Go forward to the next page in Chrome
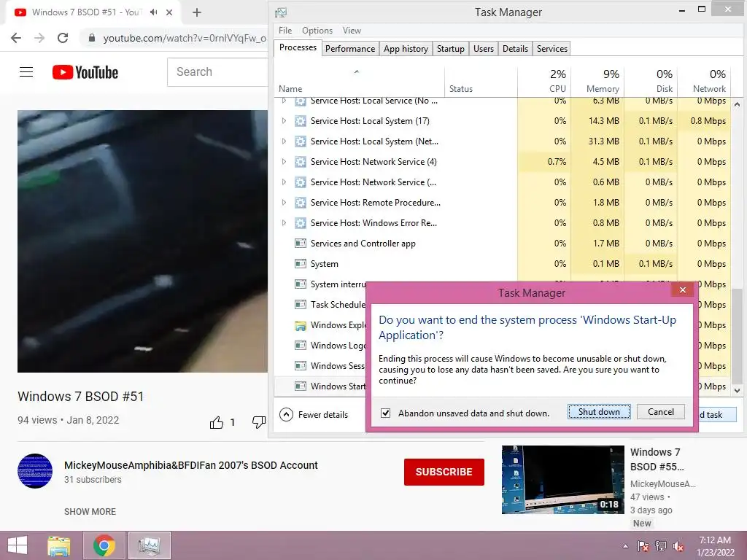 tap(39, 38)
